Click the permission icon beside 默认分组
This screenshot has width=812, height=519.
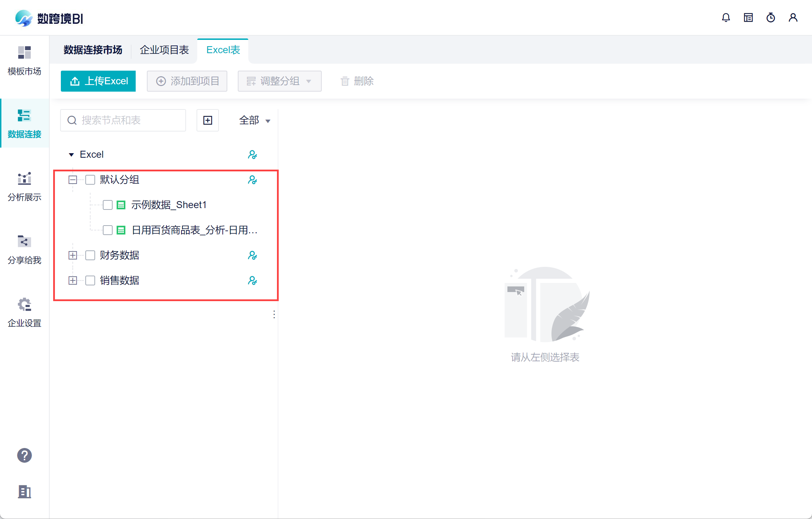pos(252,180)
